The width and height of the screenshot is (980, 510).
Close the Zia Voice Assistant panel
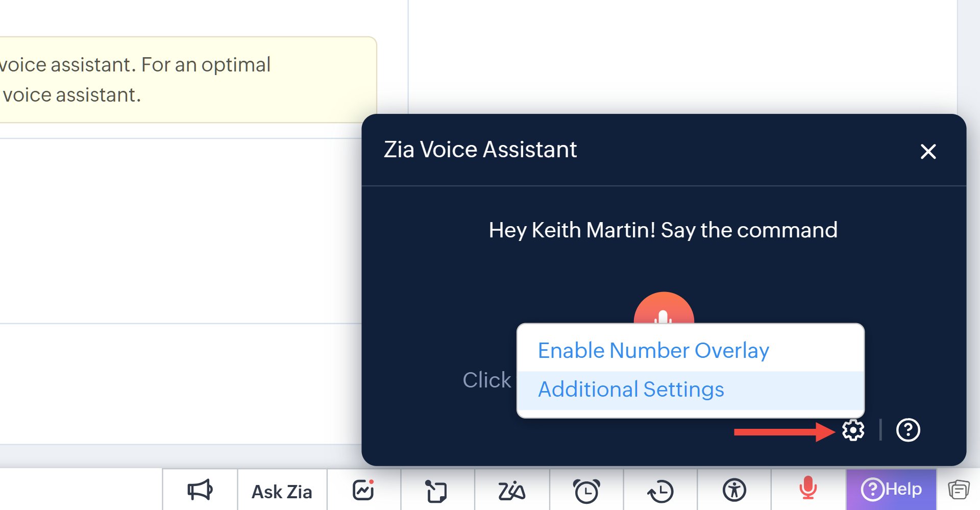(x=928, y=151)
